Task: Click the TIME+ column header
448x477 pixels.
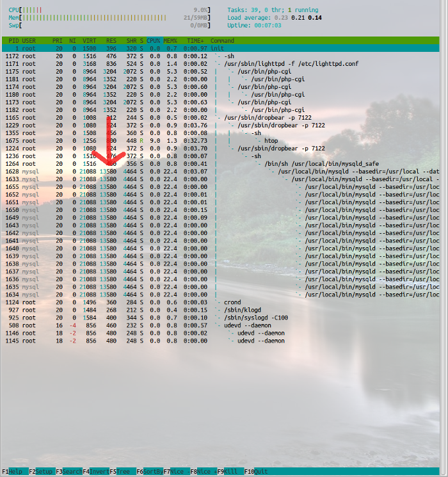Action: [x=195, y=40]
